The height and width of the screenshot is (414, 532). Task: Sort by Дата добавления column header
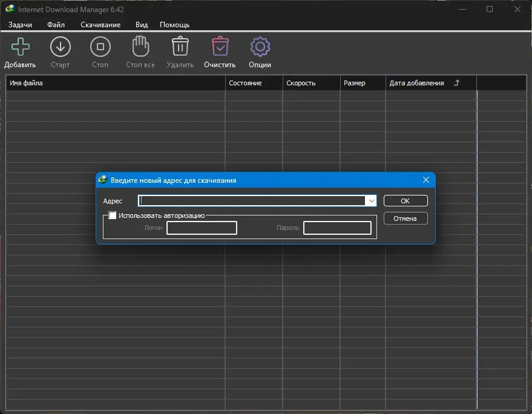tap(431, 83)
